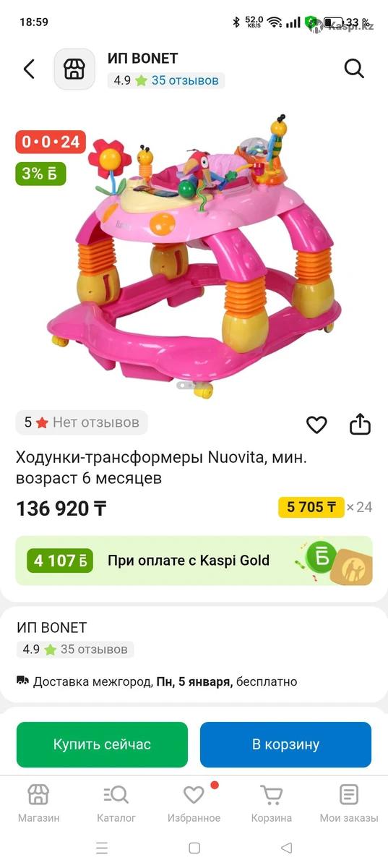Open the Корзина cart tab

272,804
